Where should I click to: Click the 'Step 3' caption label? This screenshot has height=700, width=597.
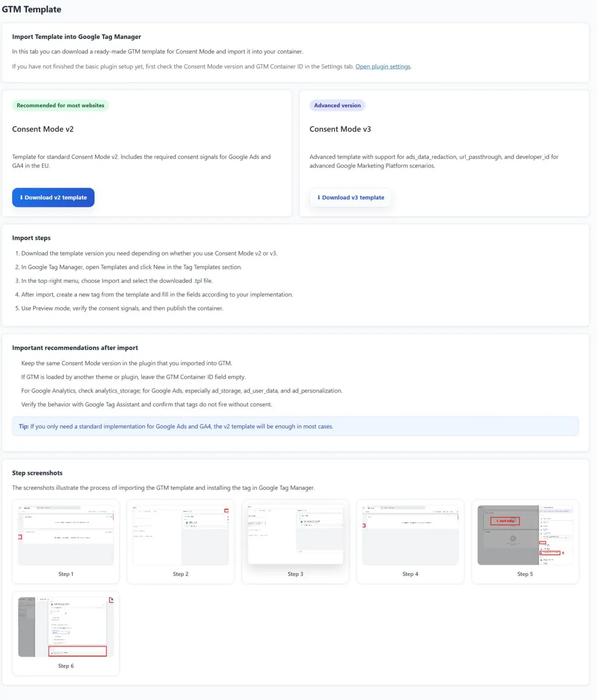click(x=296, y=574)
